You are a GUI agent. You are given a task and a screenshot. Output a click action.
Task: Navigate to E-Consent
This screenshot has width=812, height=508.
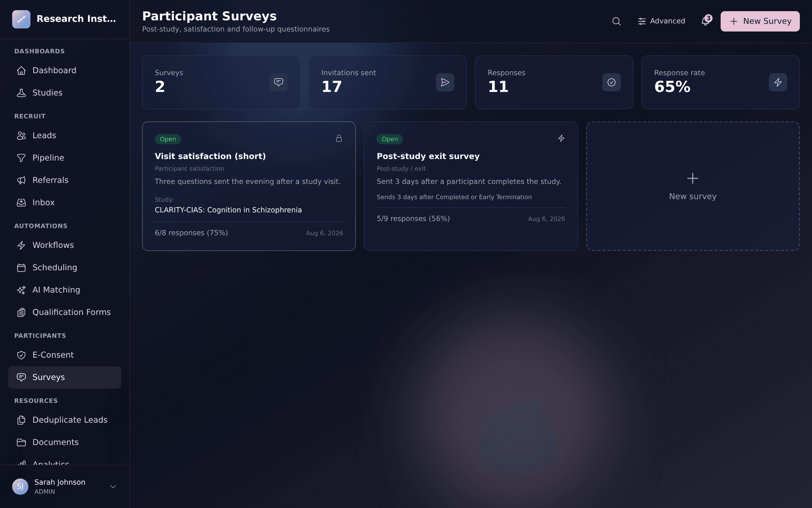click(65, 355)
